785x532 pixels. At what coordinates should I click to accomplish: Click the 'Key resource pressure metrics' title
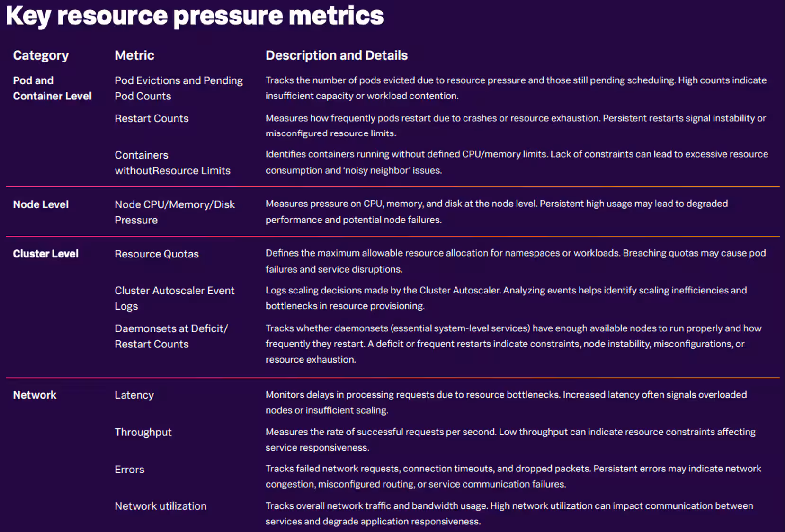(x=195, y=16)
